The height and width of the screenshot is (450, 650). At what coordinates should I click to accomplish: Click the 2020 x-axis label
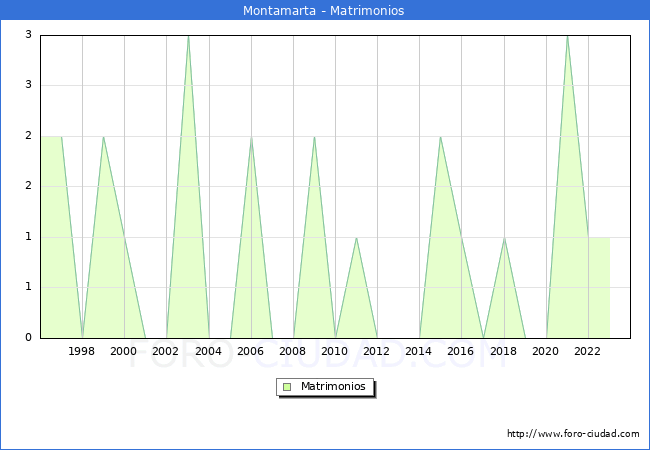coord(546,351)
